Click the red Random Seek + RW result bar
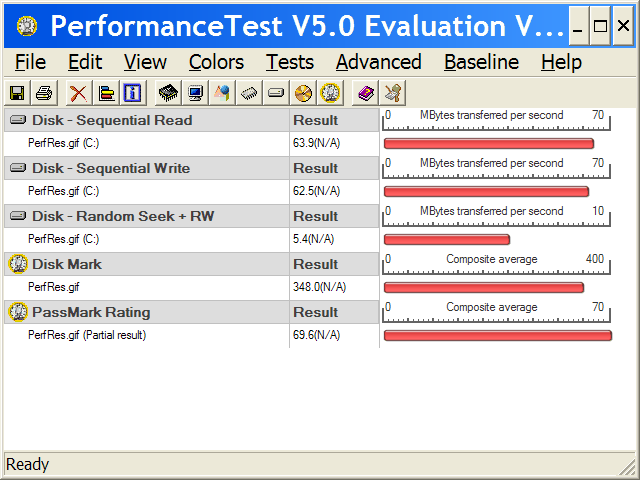The height and width of the screenshot is (480, 640). (447, 239)
